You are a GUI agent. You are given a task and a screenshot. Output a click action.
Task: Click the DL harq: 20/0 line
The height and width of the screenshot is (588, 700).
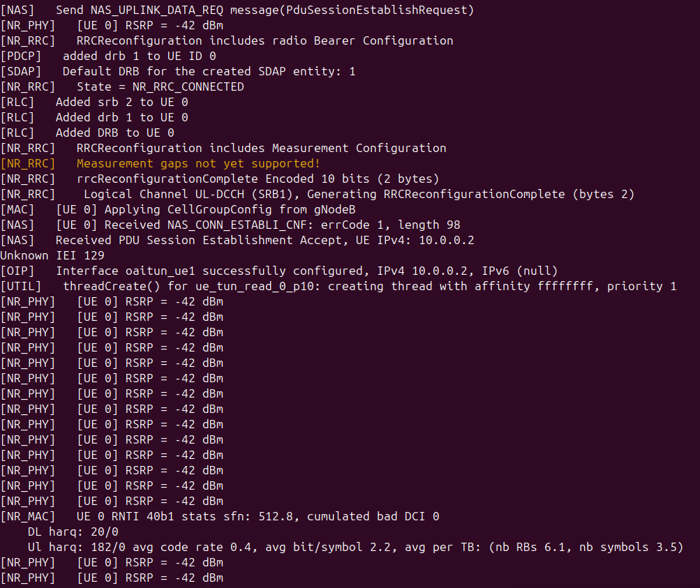point(73,532)
